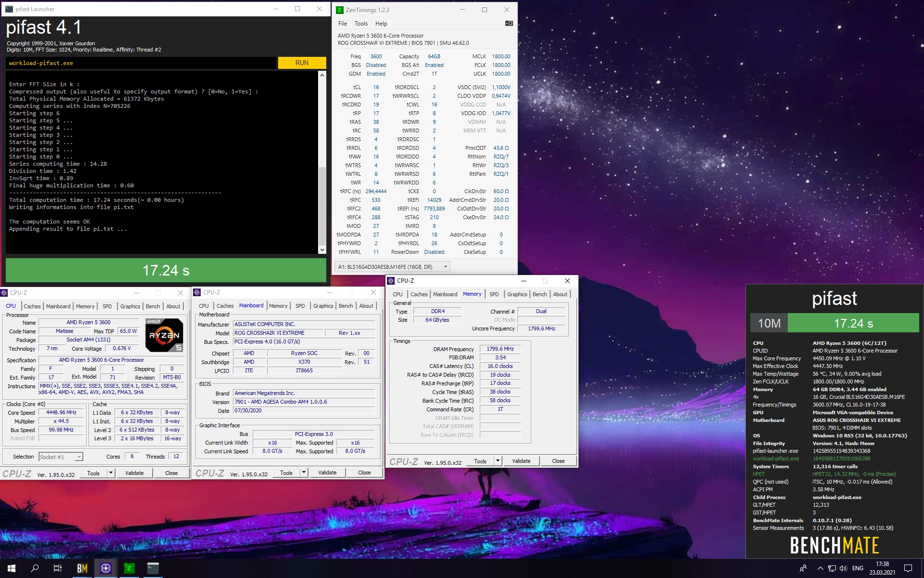The height and width of the screenshot is (578, 924).
Task: Open Socket #1 selection dropdown
Action: click(61, 457)
